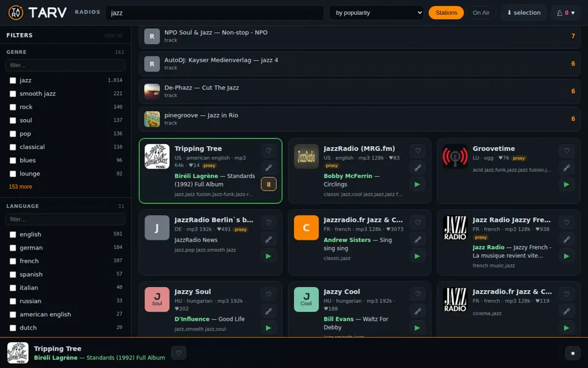Screen dimensions: 588x368
Task: Select the french language checkbox
Action: [x=13, y=261]
